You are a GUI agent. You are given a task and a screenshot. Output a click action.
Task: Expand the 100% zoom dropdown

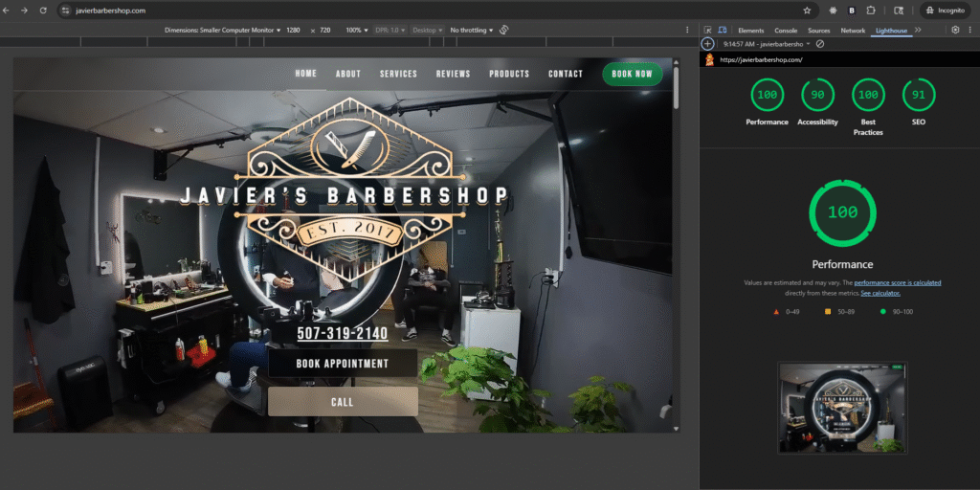(357, 30)
